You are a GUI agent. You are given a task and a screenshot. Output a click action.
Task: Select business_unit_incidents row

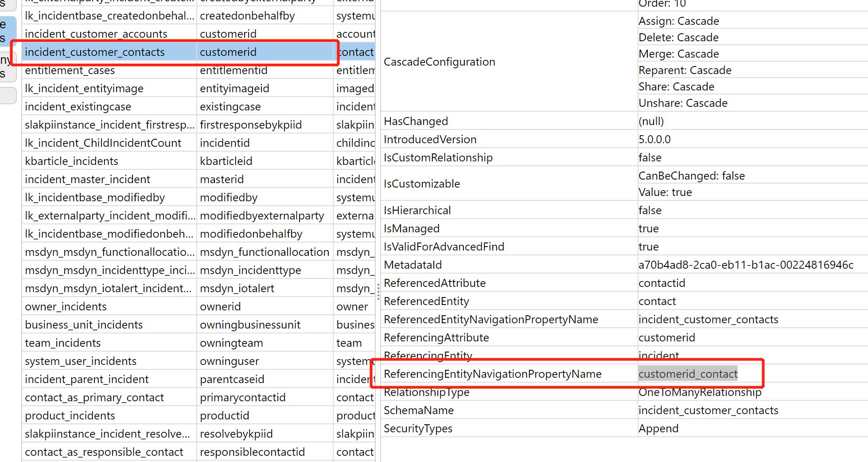(x=199, y=325)
